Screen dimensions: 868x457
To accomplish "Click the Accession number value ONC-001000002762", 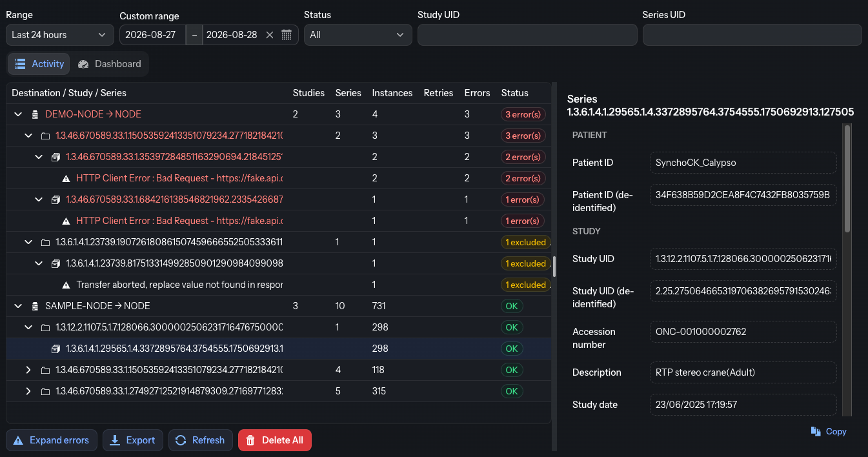I will click(743, 332).
